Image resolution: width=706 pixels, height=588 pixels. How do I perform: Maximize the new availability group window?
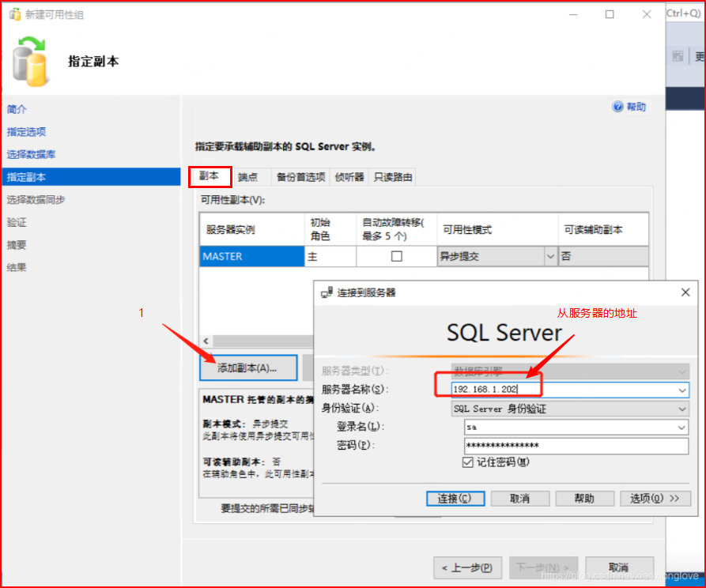(610, 14)
